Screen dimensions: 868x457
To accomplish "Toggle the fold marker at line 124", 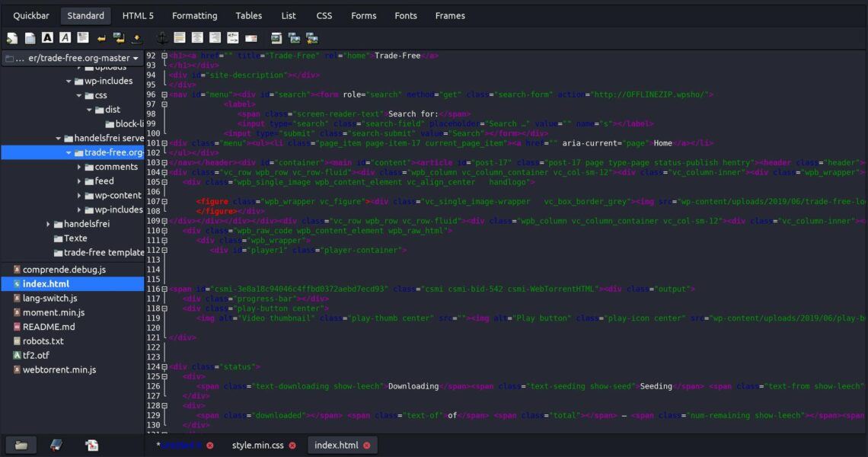I will (x=164, y=367).
